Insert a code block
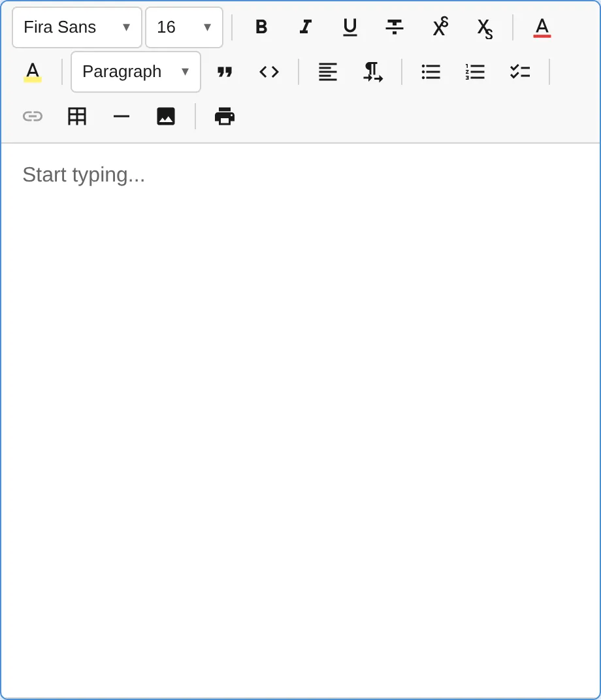The height and width of the screenshot is (700, 601). (268, 72)
